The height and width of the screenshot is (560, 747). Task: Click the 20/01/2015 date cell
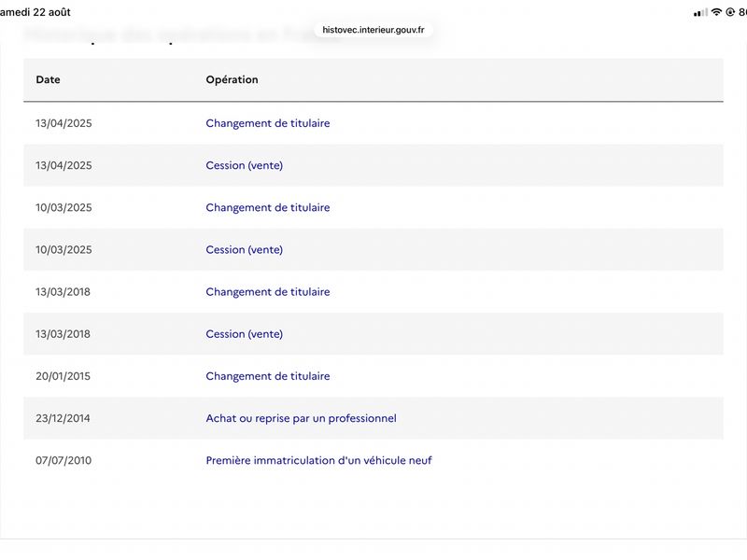63,376
